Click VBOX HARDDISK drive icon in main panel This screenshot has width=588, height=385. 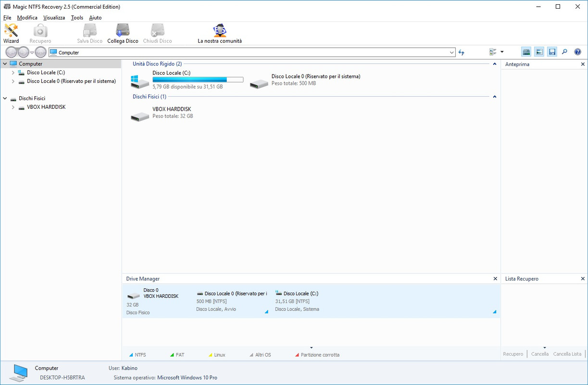[140, 115]
